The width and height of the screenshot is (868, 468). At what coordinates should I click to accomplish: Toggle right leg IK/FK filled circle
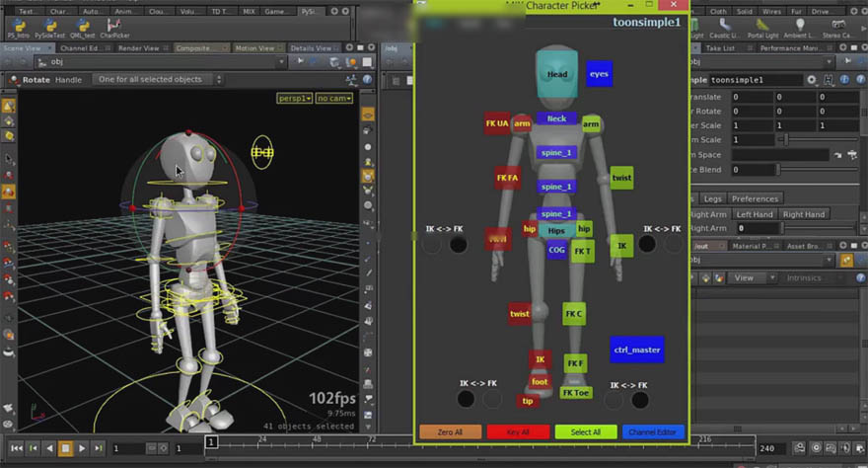(x=640, y=400)
